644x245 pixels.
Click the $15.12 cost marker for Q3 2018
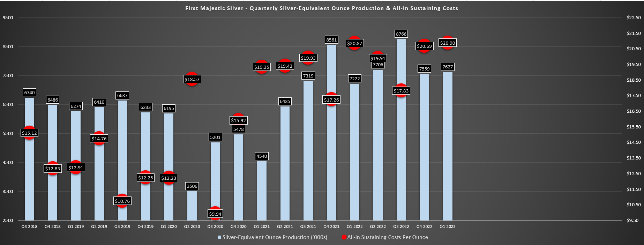tap(29, 133)
